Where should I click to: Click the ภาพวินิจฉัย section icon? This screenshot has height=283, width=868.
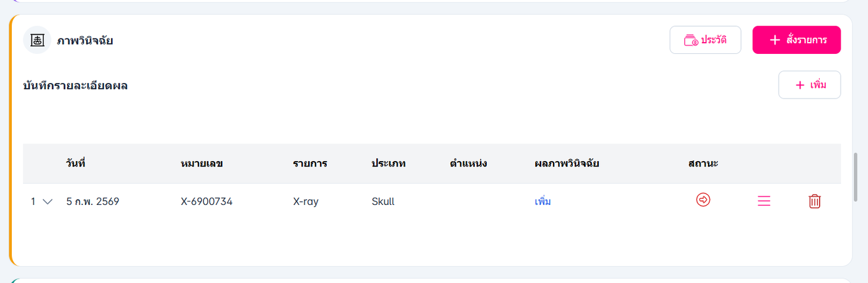pos(37,40)
